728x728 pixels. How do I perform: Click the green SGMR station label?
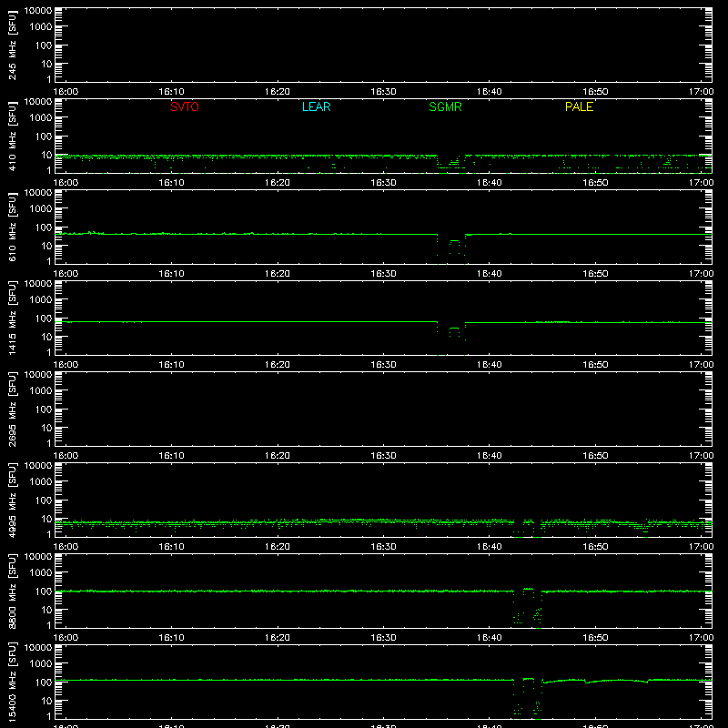click(x=445, y=106)
